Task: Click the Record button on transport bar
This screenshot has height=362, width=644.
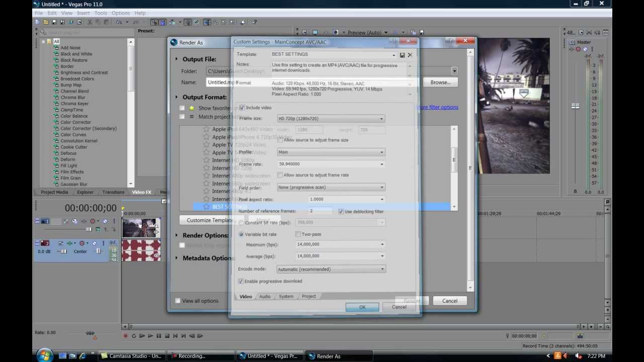Action: tap(126, 336)
